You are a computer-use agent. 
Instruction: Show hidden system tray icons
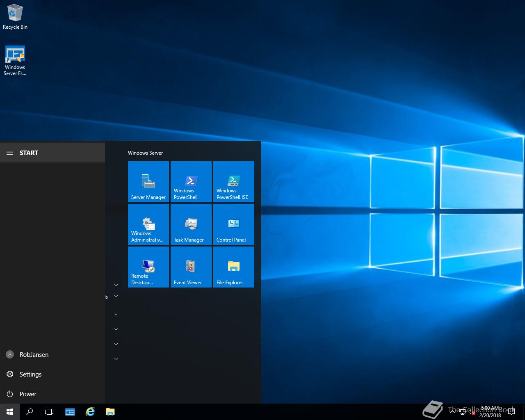click(x=452, y=412)
